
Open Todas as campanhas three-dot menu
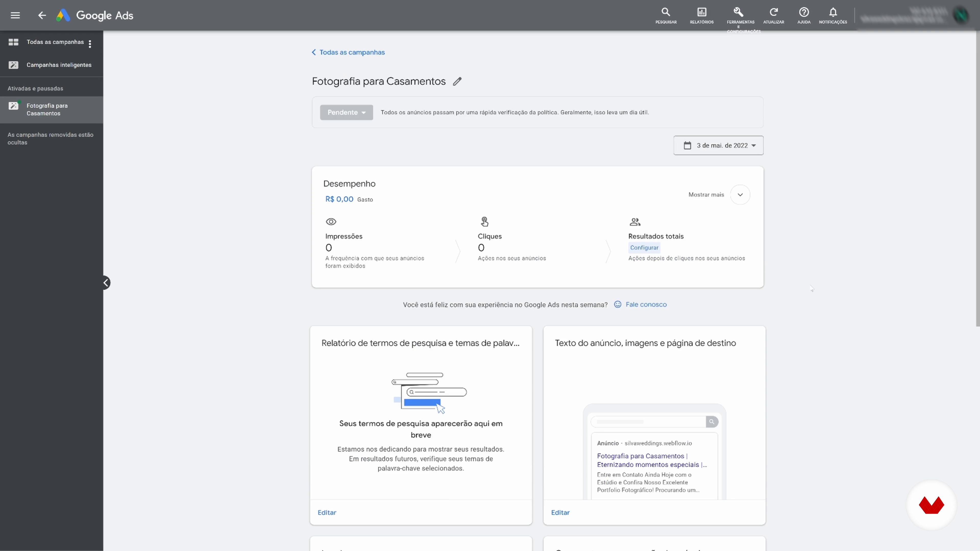90,44
